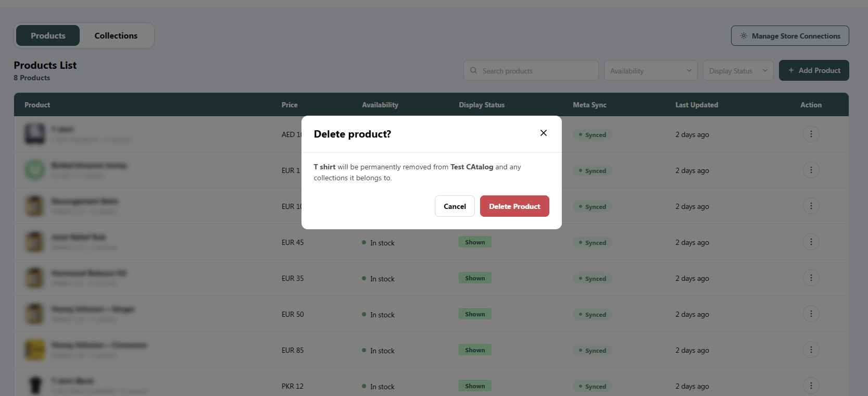868x396 pixels.
Task: Open Manage Store Connections
Action: pos(790,36)
